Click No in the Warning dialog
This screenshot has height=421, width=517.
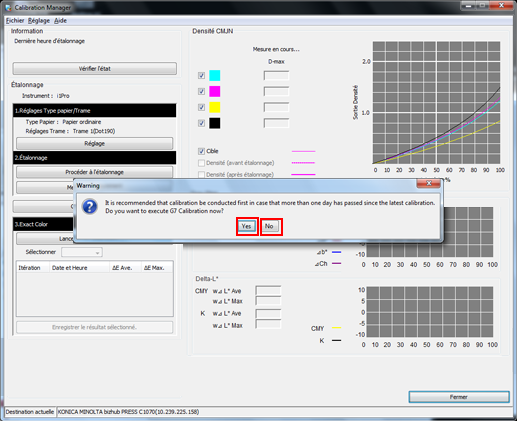pos(269,226)
